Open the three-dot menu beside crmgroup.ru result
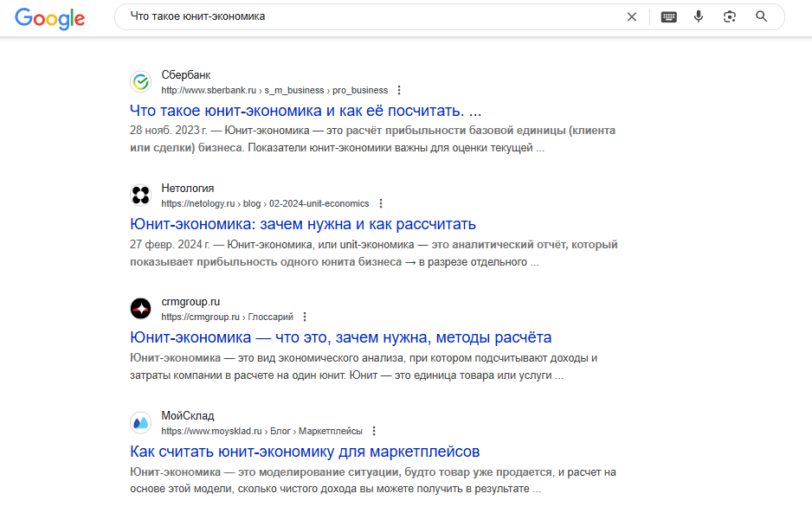The width and height of the screenshot is (812, 513). tap(305, 317)
